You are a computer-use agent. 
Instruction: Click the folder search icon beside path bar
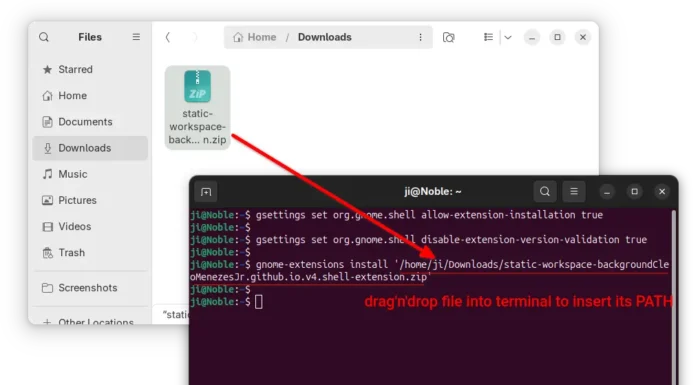pos(449,37)
